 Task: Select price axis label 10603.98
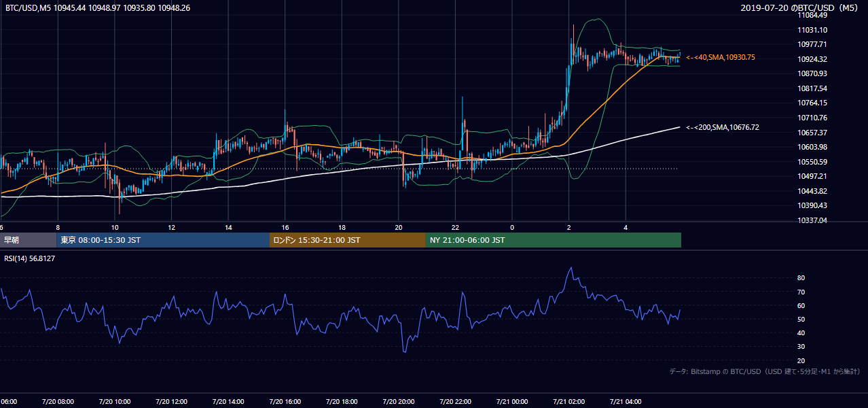(x=812, y=147)
